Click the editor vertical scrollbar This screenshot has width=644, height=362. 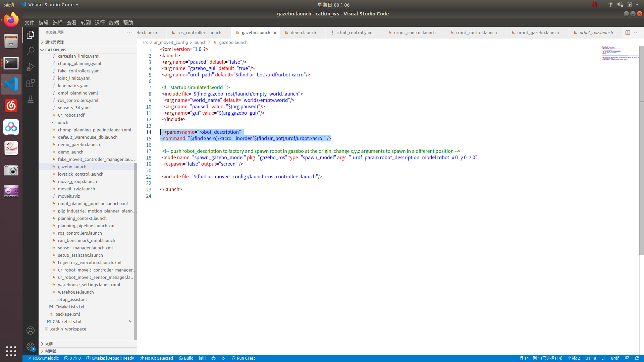(x=641, y=151)
